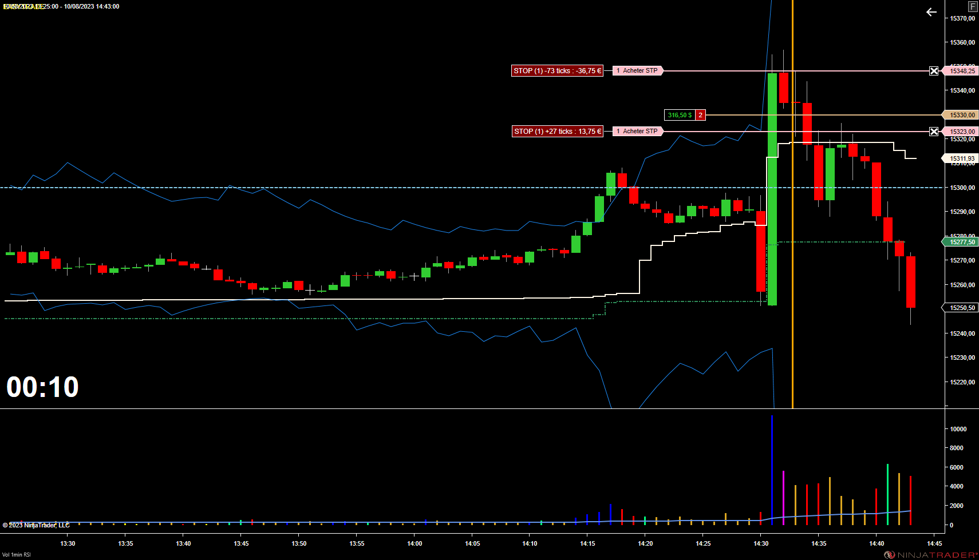Click the © 2023 NinjaTrader, LLC notice
The image size is (979, 560).
pos(36,525)
